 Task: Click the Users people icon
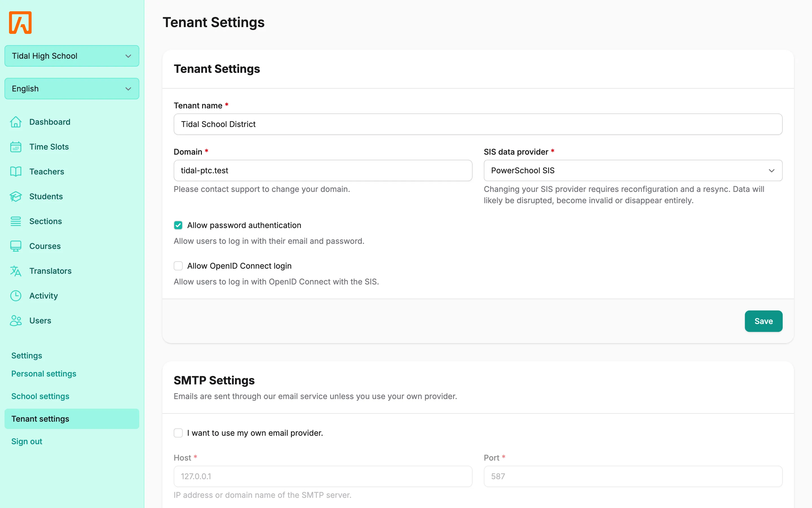16,321
